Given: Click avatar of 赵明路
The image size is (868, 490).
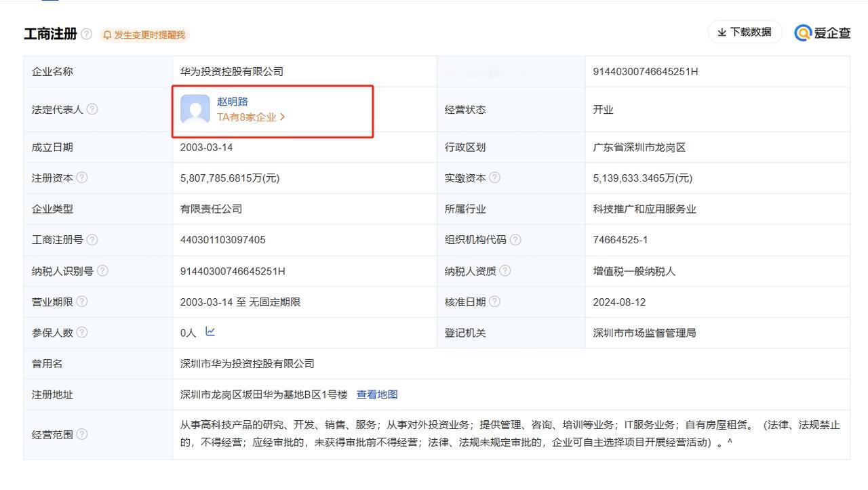Looking at the screenshot, I should click(x=195, y=109).
